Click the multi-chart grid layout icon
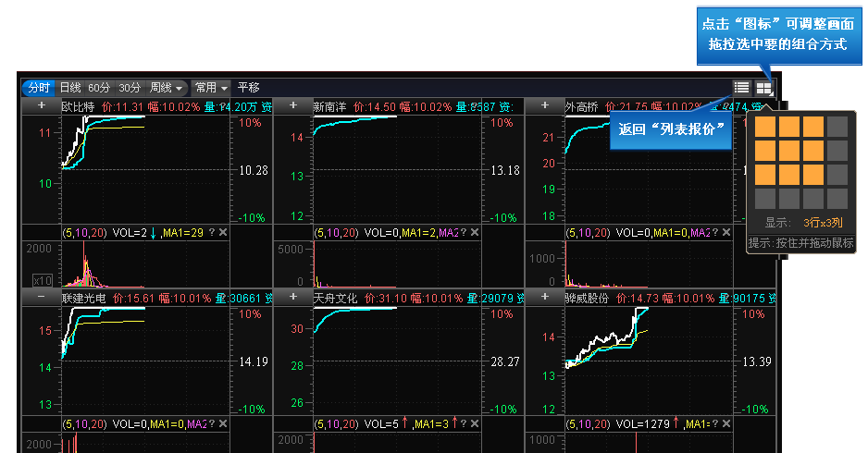Screen dimensions: 868x453 (x=764, y=88)
